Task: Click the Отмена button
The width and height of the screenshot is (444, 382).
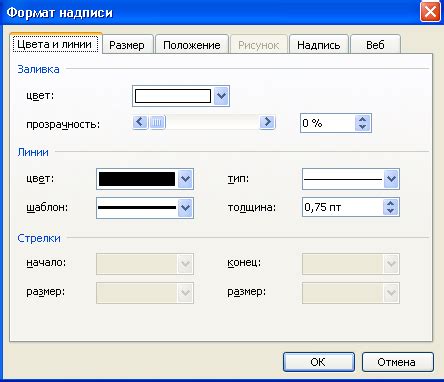Action: click(x=398, y=362)
